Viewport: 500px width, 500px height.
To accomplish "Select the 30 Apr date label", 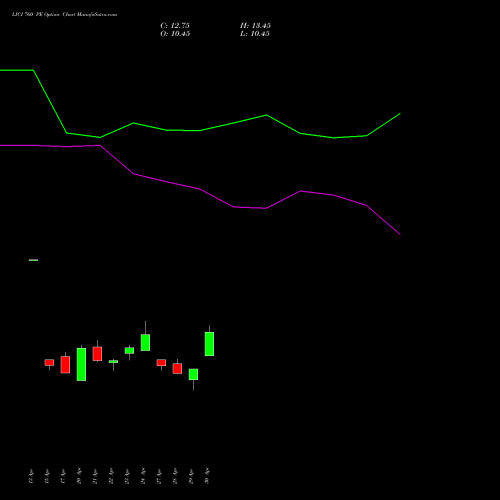I will point(207,476).
